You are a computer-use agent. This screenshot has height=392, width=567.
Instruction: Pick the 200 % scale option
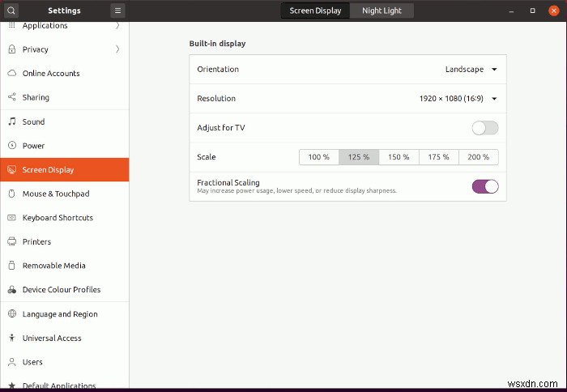pyautogui.click(x=479, y=157)
